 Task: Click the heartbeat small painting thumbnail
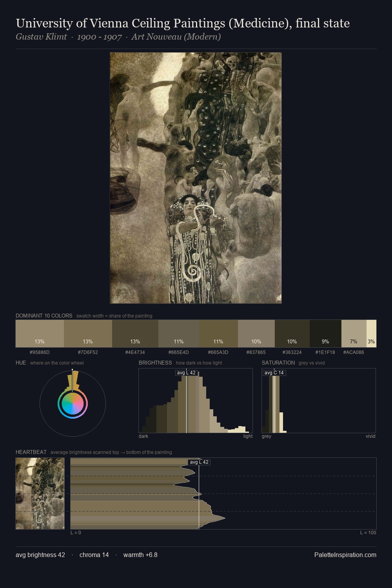40,494
